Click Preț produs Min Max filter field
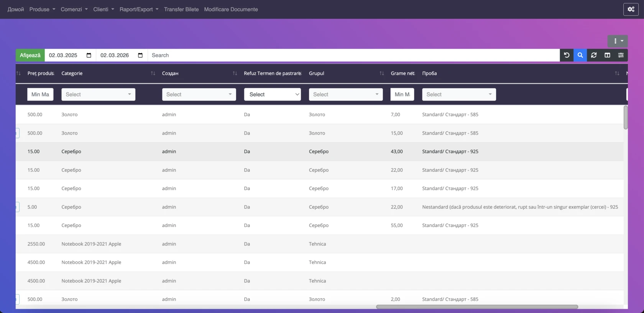This screenshot has height=313, width=644. click(40, 94)
